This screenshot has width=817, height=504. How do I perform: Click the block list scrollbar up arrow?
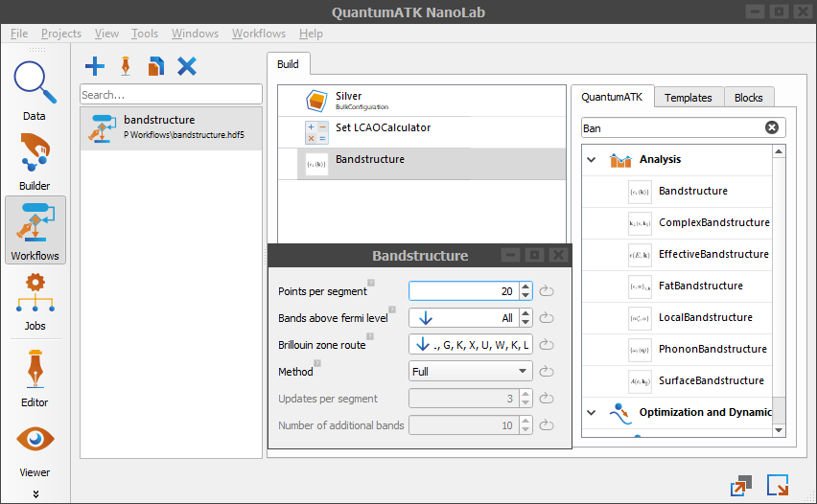[779, 151]
